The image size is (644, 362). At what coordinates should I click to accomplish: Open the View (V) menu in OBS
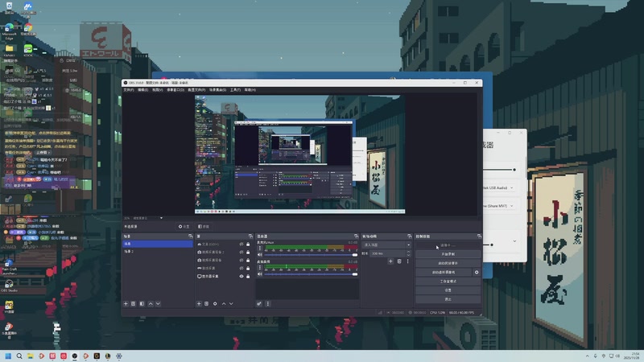pyautogui.click(x=157, y=90)
